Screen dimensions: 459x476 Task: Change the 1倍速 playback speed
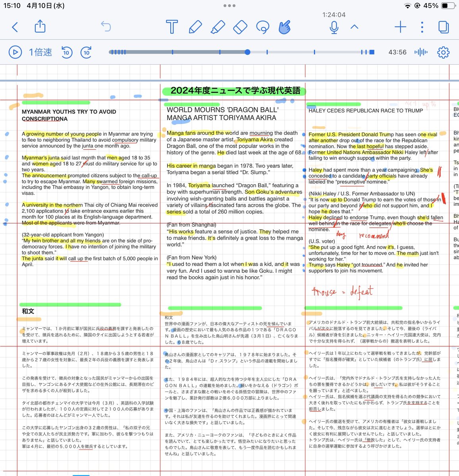(40, 52)
